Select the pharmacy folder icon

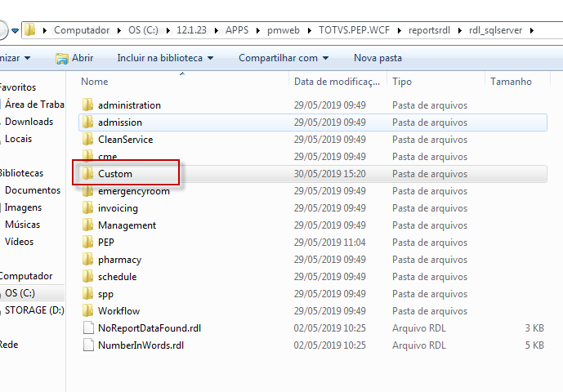tap(87, 259)
